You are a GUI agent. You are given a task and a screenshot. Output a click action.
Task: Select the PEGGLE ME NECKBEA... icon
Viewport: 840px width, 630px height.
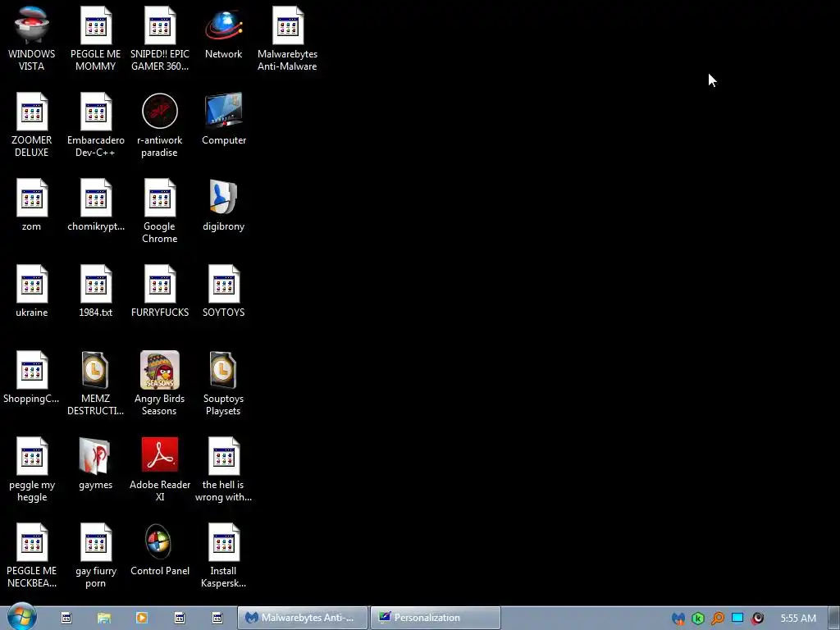[x=32, y=556]
